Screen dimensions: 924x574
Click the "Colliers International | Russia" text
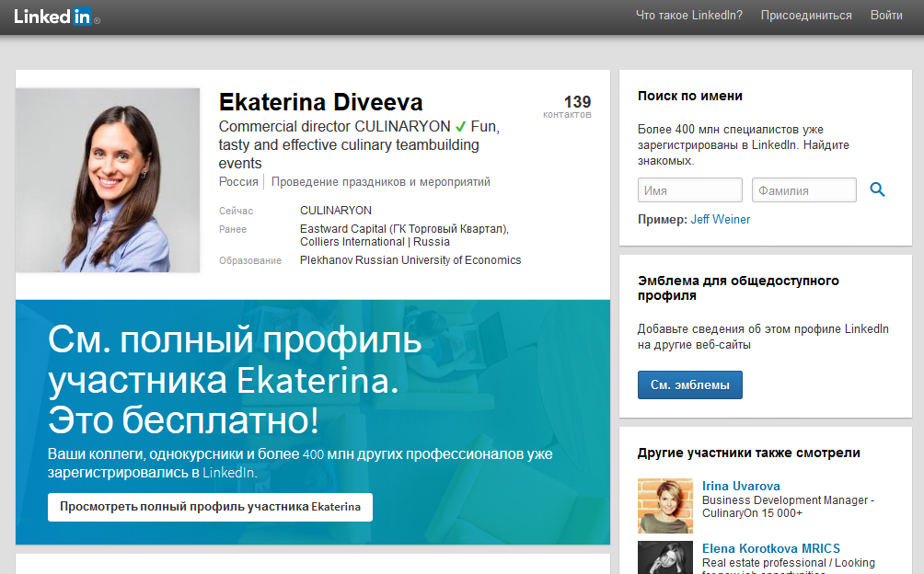[x=375, y=242]
